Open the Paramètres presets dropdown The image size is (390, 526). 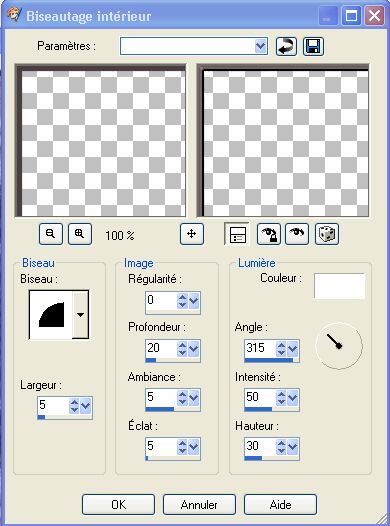(261, 46)
